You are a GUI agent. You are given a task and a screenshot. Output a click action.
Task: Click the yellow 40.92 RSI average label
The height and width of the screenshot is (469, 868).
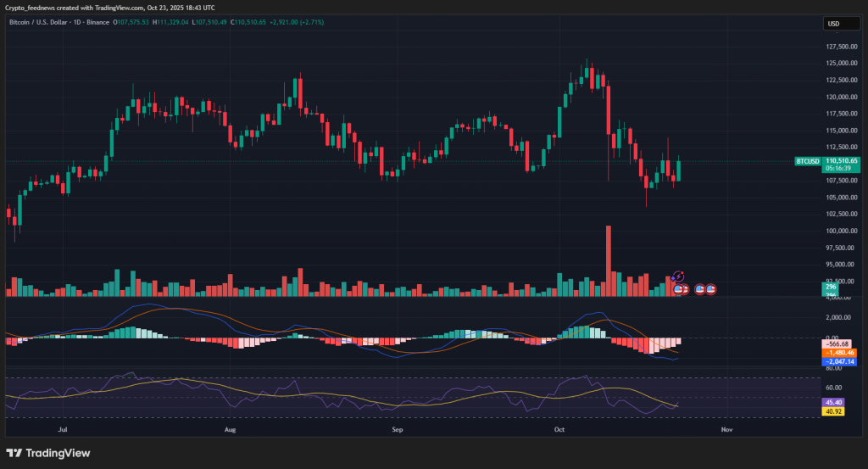[x=832, y=411]
